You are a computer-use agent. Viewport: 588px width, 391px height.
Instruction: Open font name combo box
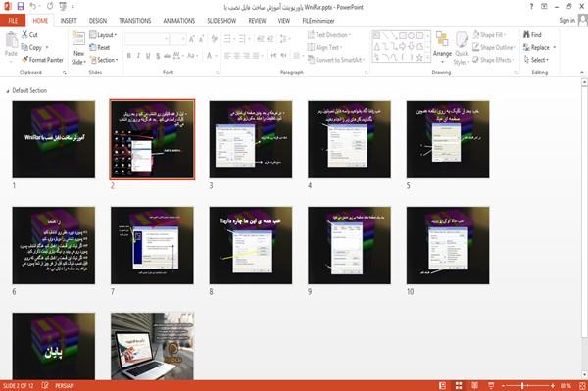pyautogui.click(x=146, y=38)
